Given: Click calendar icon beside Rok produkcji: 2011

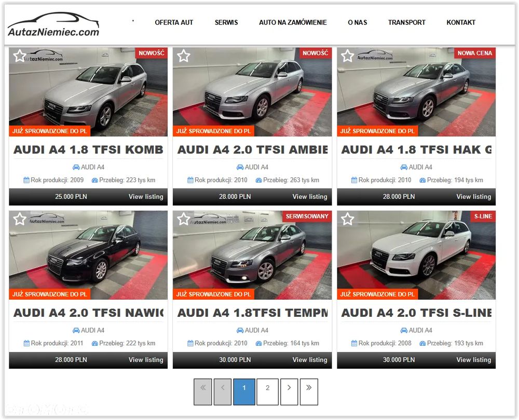Looking at the screenshot, I should (x=26, y=343).
